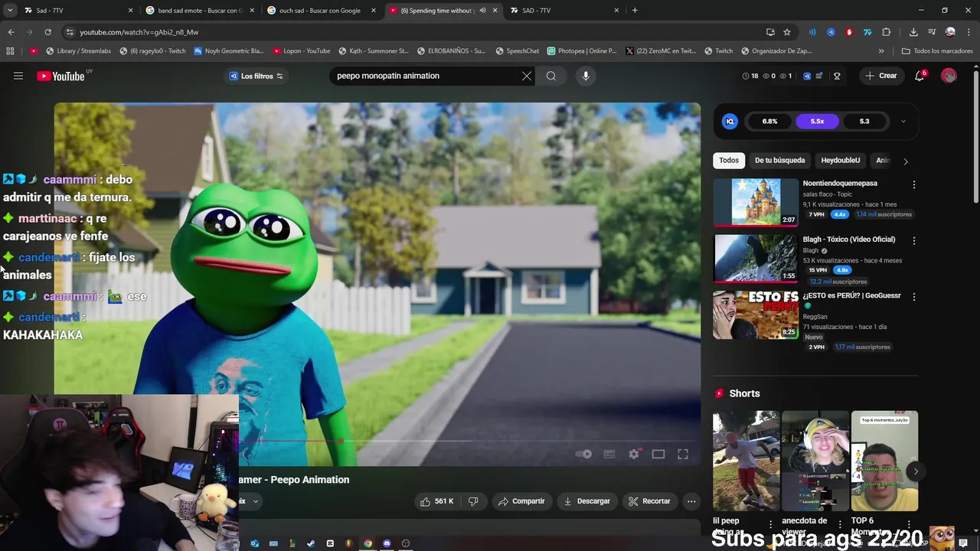Click the address bar URL
This screenshot has width=980, height=551.
(x=139, y=32)
